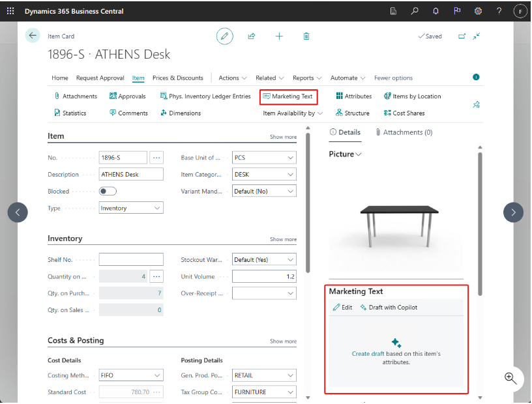
Task: Click Edit in the Marketing Text panel
Action: [x=343, y=308]
